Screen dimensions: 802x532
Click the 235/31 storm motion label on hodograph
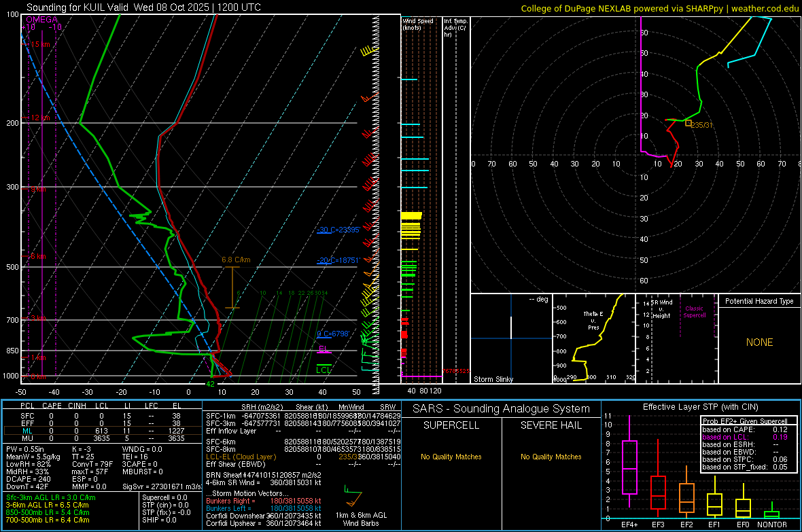point(701,125)
